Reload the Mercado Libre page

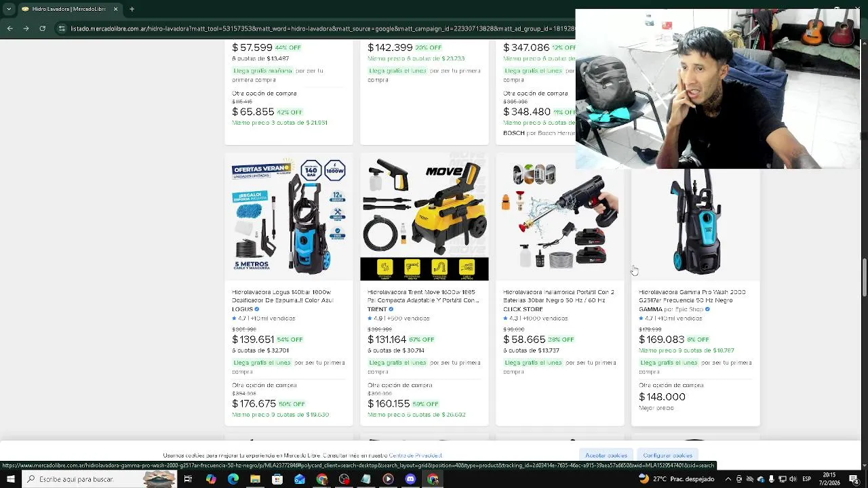42,28
